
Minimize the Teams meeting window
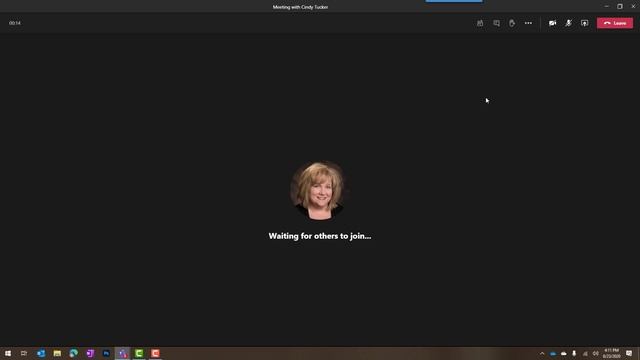(x=607, y=6)
